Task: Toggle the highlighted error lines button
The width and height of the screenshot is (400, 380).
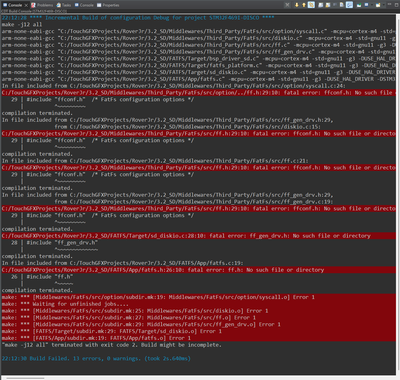Action: coord(311,5)
